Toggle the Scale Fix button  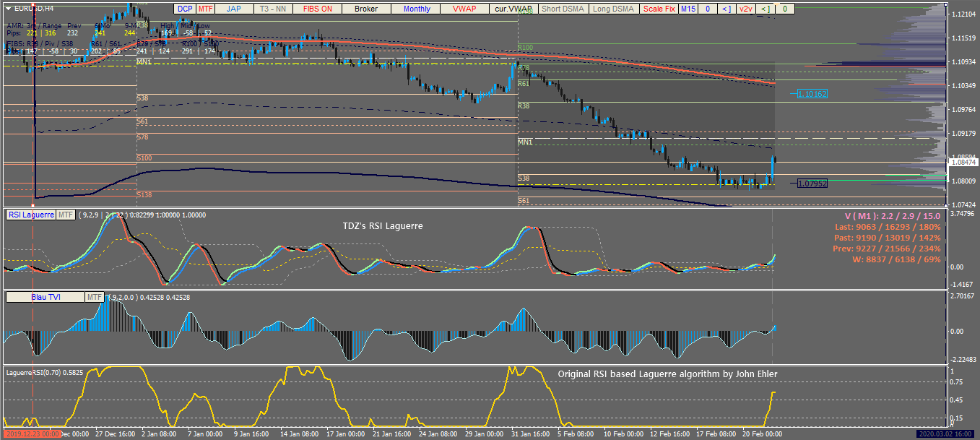click(x=659, y=9)
